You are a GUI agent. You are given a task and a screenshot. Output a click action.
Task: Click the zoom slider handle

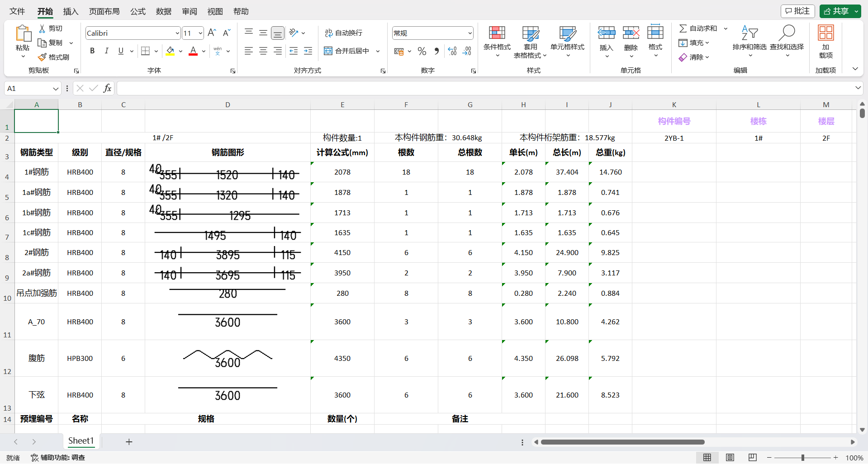[803, 458]
